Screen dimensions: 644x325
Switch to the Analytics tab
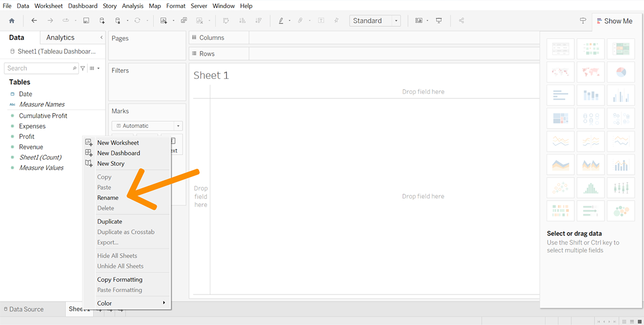pos(60,38)
